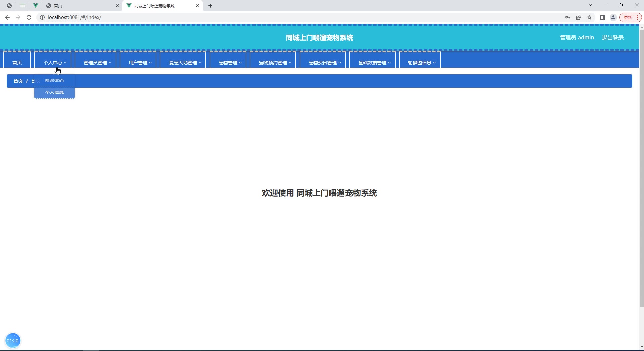
Task: Switch to the 首页 browser tab
Action: [x=82, y=6]
